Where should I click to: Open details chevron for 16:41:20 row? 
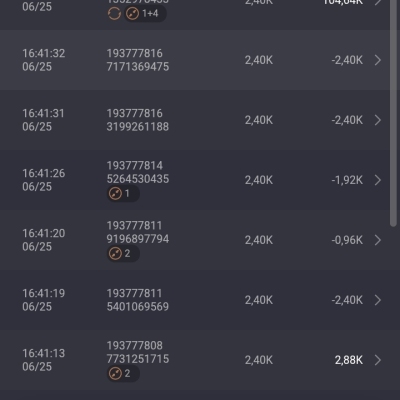pos(378,240)
